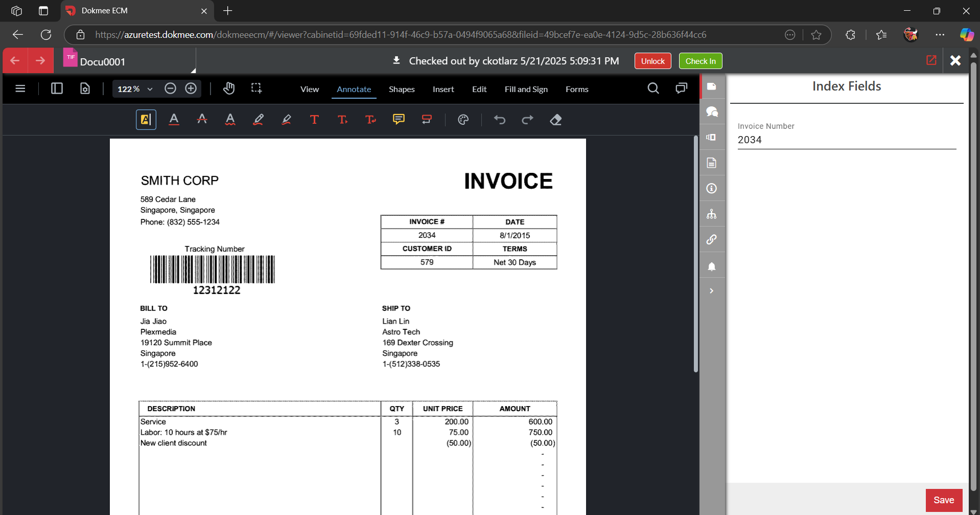
Task: Select the free text tool
Action: coord(314,120)
